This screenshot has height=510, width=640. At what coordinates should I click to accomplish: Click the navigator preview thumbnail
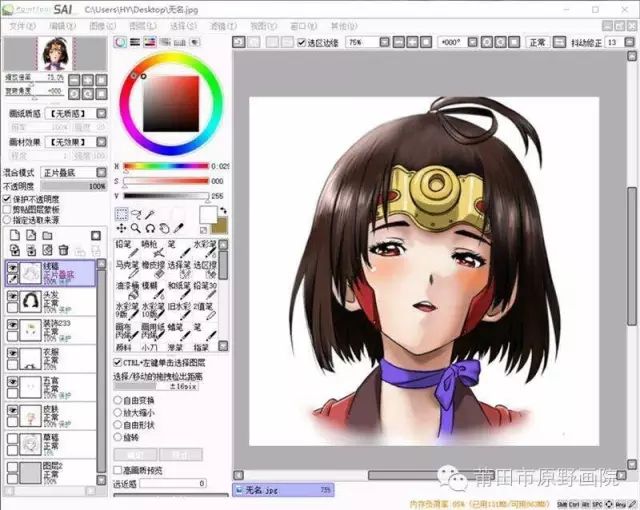[55, 53]
